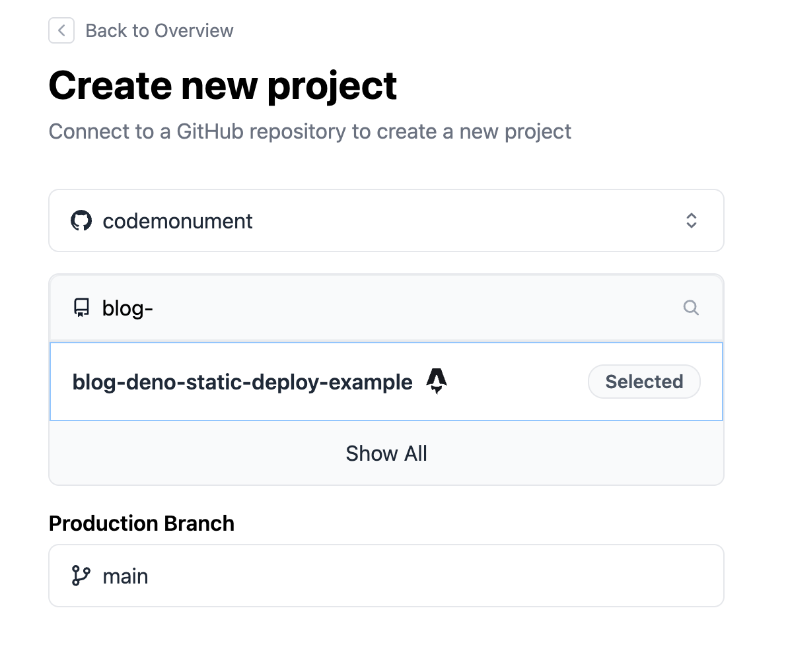Click the Connect to a GitHub repository subtitle

pyautogui.click(x=310, y=131)
